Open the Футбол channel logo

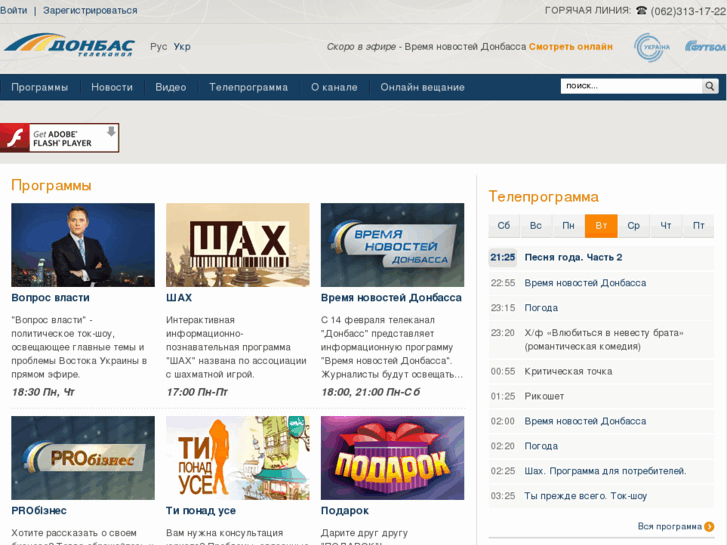pyautogui.click(x=705, y=46)
